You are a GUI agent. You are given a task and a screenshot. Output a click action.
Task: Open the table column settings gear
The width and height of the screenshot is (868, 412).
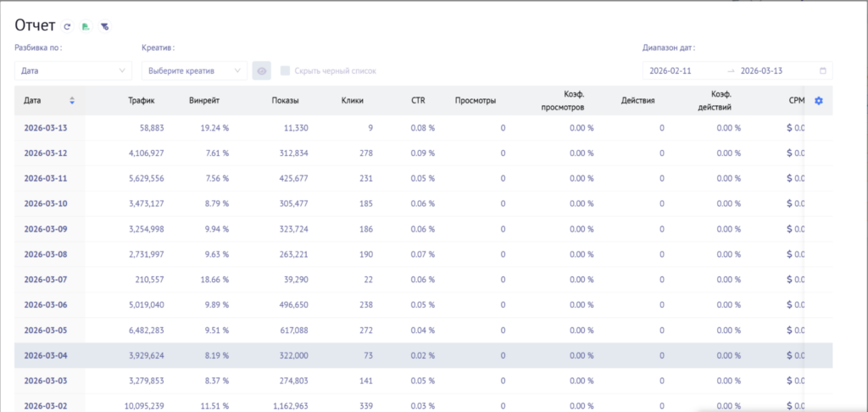point(818,101)
